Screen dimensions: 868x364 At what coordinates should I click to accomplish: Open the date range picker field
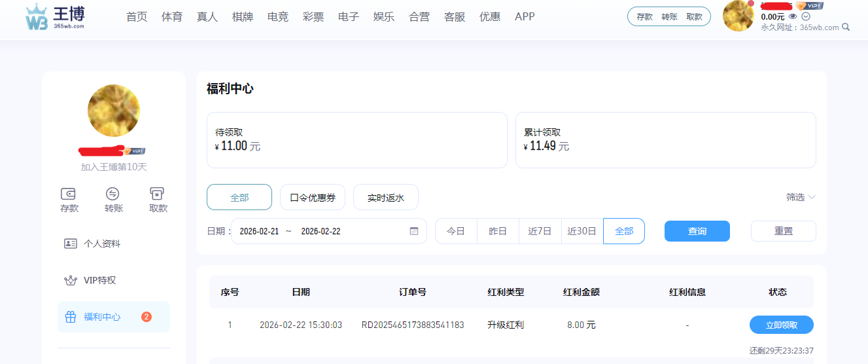[x=321, y=231]
